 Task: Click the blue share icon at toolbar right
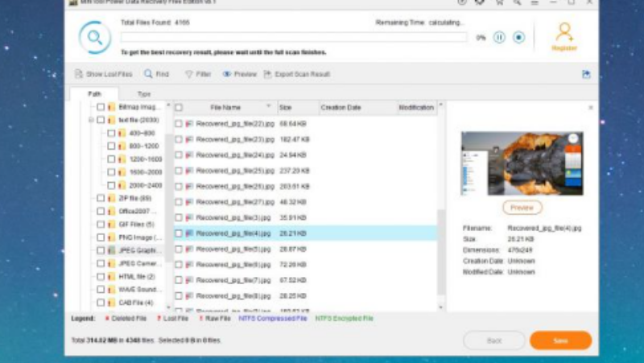(x=586, y=74)
